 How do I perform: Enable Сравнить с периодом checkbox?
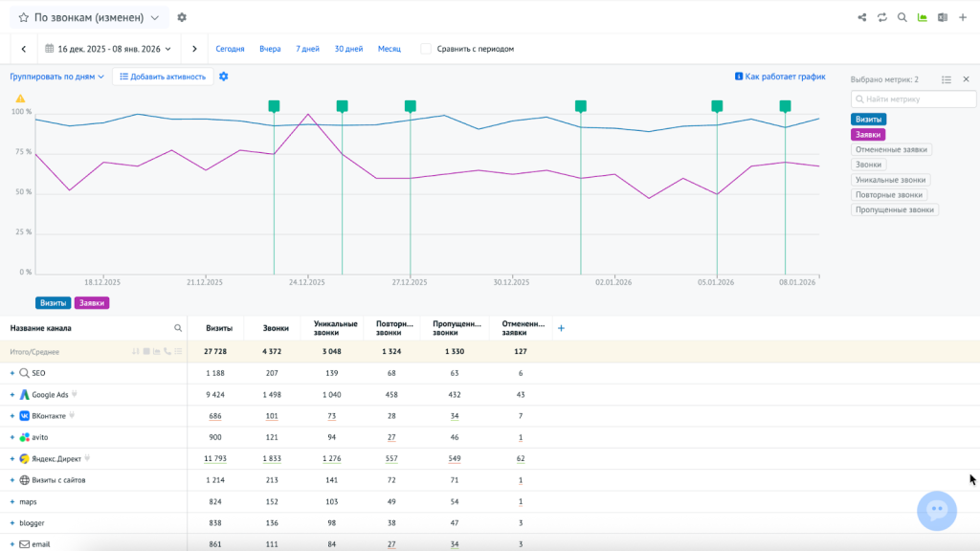(426, 49)
